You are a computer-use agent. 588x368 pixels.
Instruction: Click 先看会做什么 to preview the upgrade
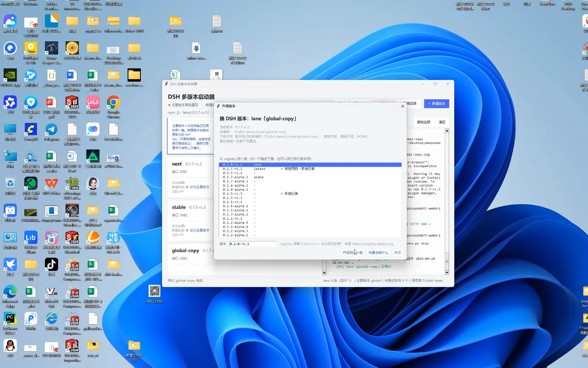tap(378, 253)
